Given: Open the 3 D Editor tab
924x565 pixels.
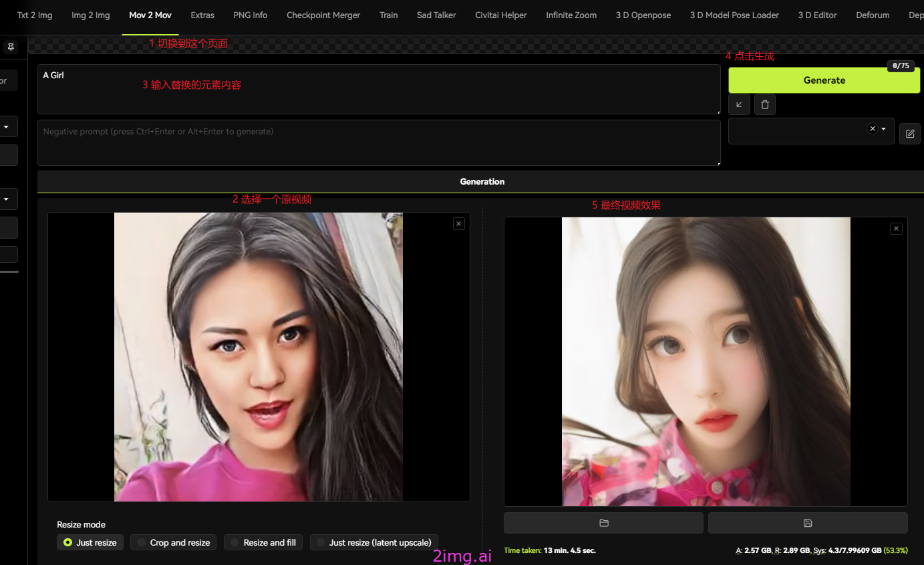Looking at the screenshot, I should (817, 15).
